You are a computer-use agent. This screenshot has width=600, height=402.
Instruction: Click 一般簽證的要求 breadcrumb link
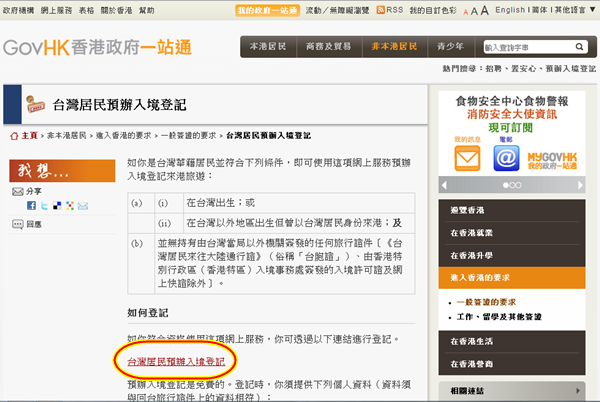(x=189, y=136)
